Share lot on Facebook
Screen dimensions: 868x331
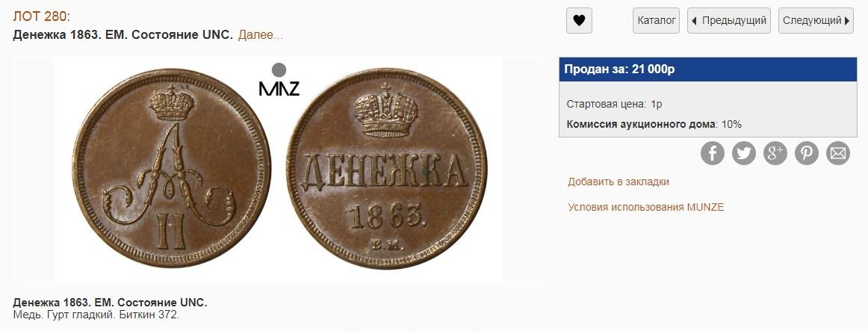point(713,153)
